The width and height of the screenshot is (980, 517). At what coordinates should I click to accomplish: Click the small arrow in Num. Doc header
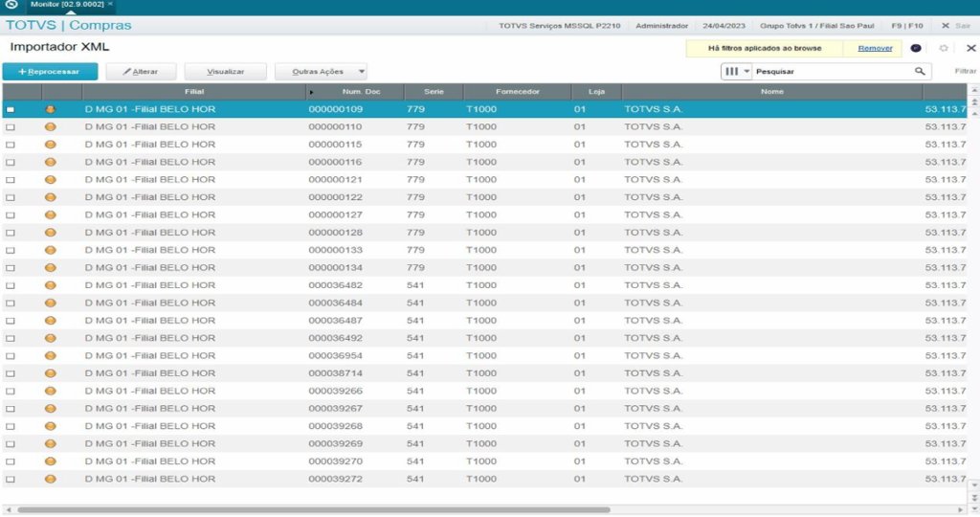click(311, 92)
